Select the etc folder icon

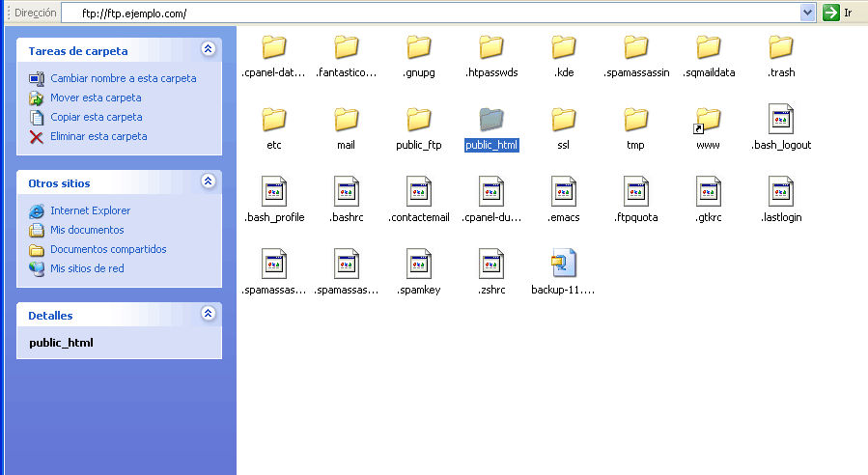tap(274, 120)
